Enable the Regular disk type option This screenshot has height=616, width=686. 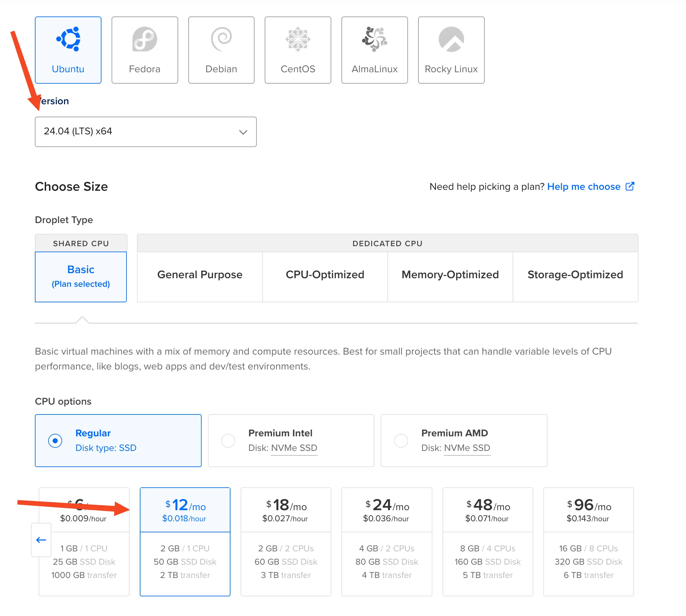(55, 441)
